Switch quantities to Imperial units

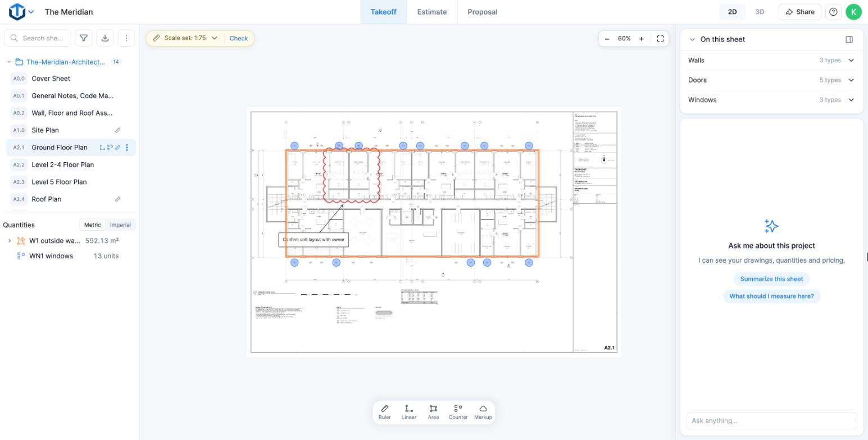click(x=120, y=225)
